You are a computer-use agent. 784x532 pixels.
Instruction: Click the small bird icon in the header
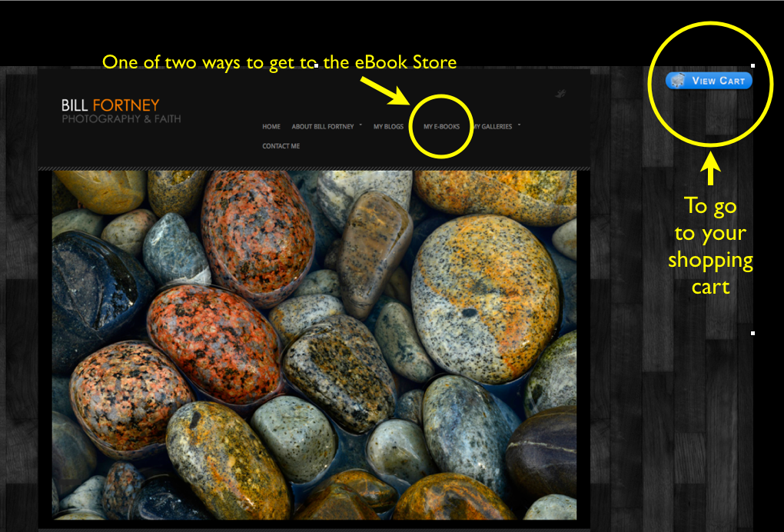point(561,94)
